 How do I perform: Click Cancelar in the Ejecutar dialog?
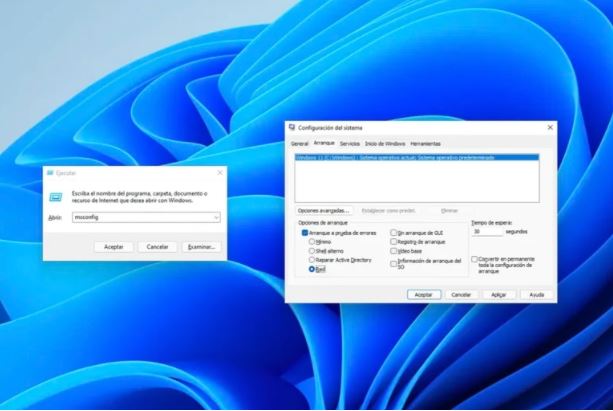(x=157, y=247)
